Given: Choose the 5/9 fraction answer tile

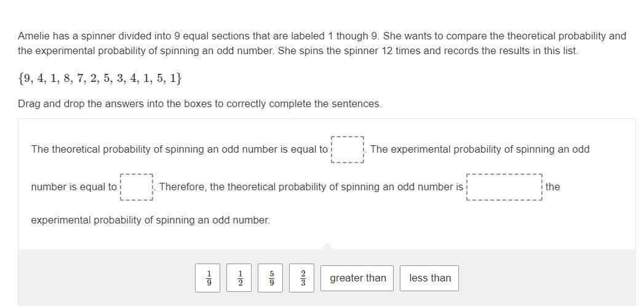Looking at the screenshot, I should coord(271,278).
